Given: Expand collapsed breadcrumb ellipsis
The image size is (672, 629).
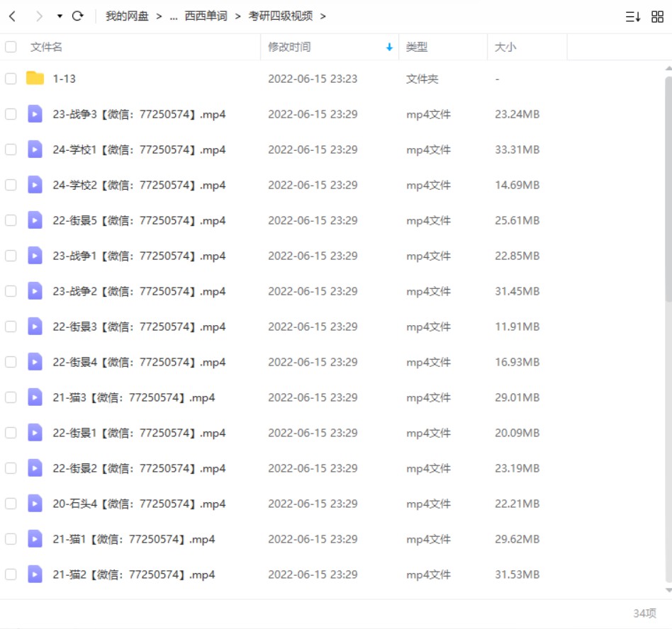Looking at the screenshot, I should click(x=174, y=16).
